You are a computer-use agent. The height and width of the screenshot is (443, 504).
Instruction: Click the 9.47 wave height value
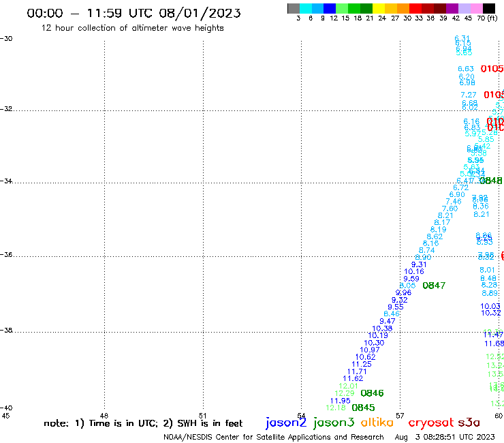[x=387, y=321]
